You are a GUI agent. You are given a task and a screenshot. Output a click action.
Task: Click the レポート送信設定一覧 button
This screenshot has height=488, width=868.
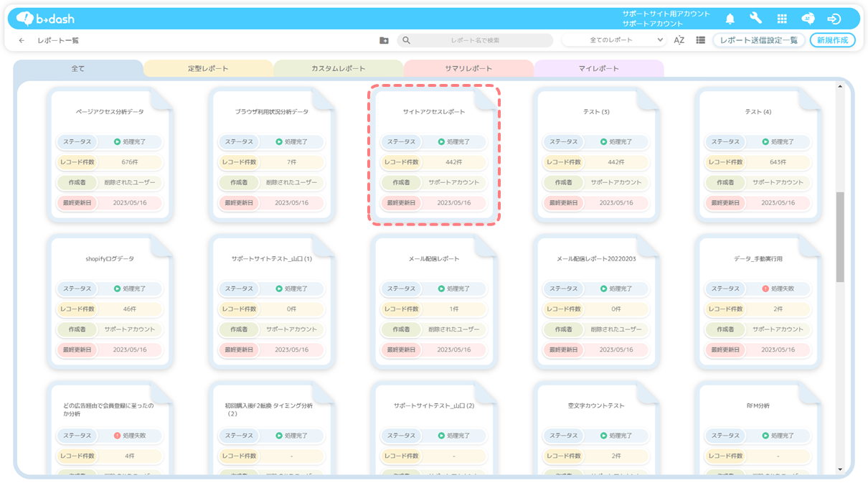tap(758, 41)
